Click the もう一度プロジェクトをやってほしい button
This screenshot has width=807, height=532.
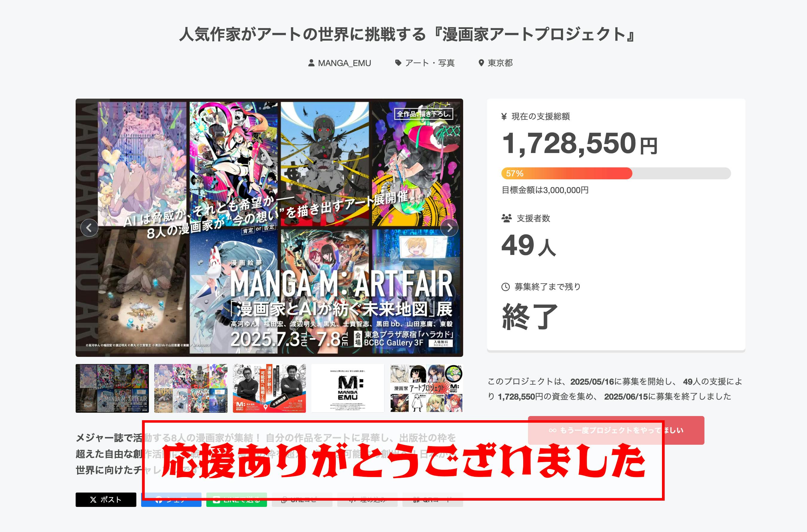(x=616, y=430)
